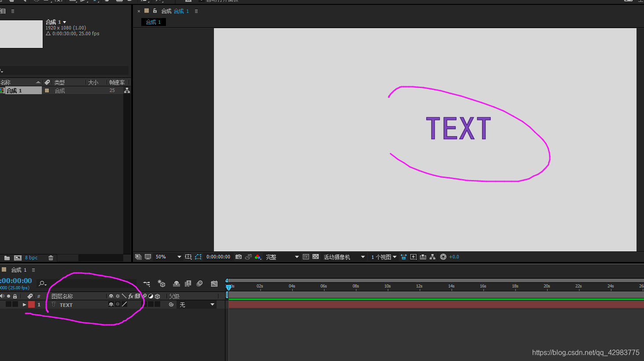Viewport: 644px width, 361px height.
Task: Click label tag column in Project panel
Action: tap(47, 82)
